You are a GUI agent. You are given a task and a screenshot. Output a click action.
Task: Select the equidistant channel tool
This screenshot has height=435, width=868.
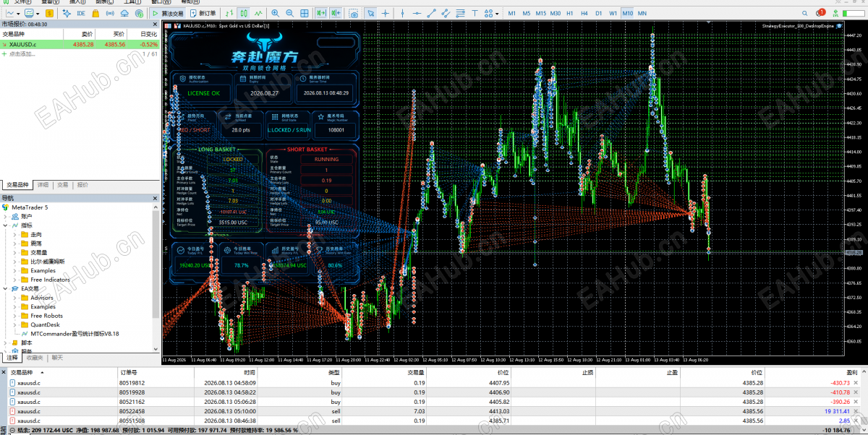pos(446,13)
